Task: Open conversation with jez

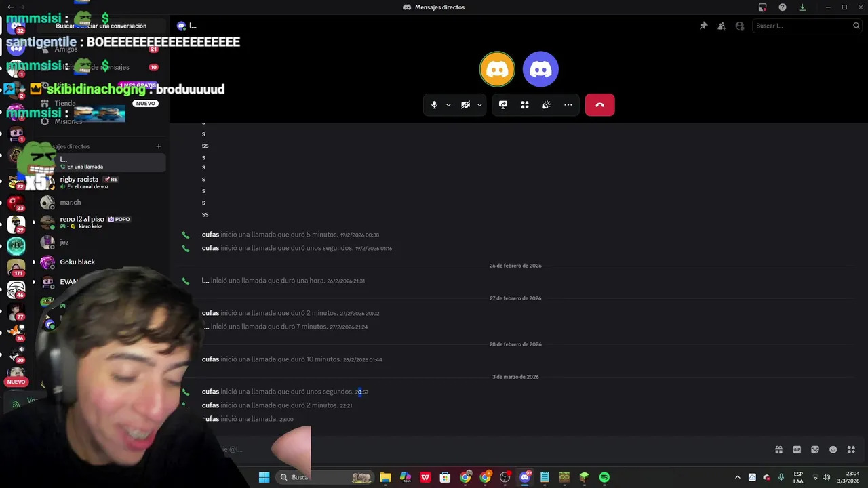Action: [x=102, y=242]
